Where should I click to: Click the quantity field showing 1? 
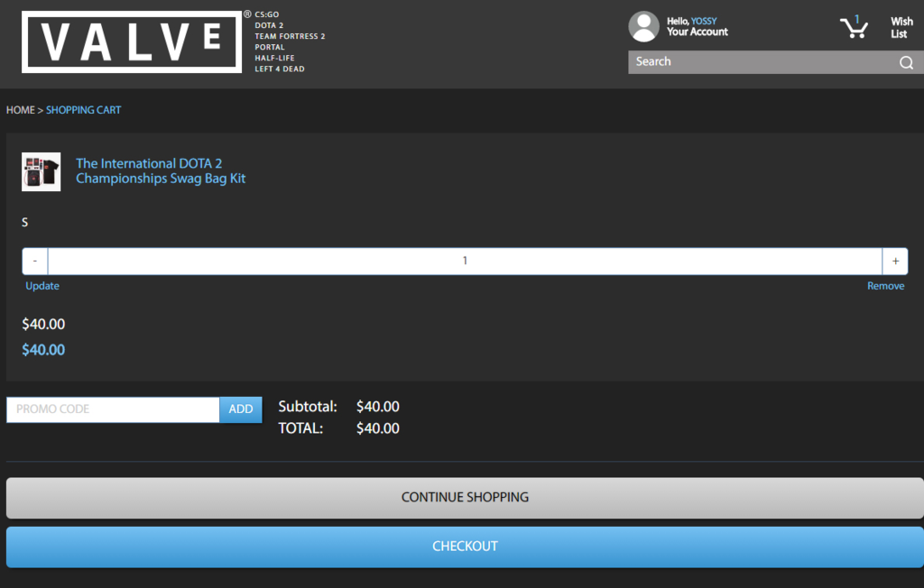[x=465, y=261]
